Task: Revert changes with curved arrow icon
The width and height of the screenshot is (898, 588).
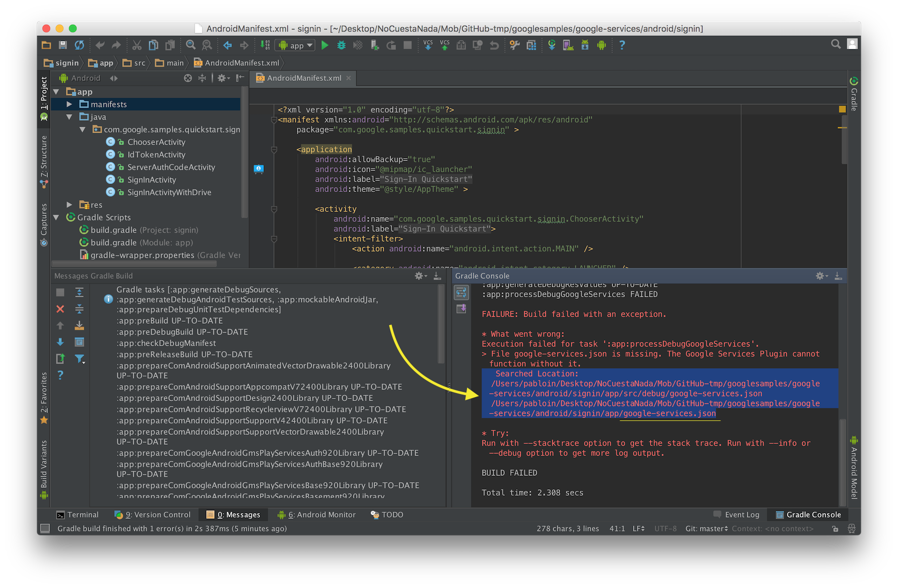Action: pyautogui.click(x=494, y=45)
